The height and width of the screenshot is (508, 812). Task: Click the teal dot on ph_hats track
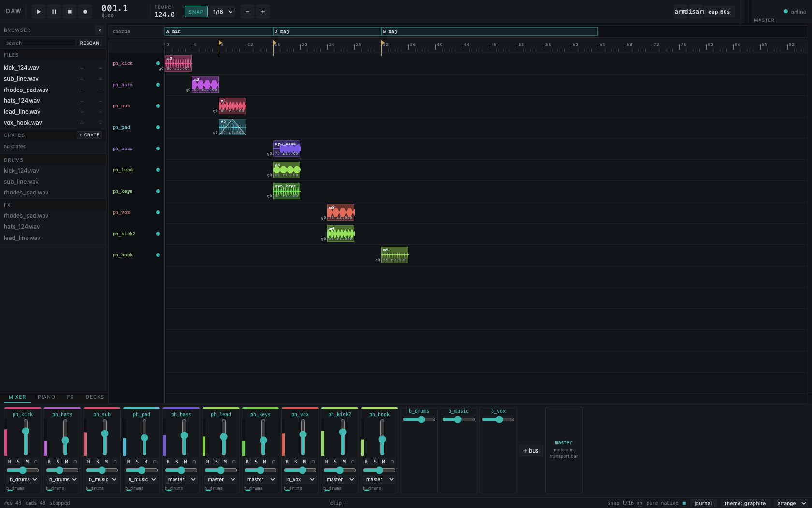(x=158, y=85)
